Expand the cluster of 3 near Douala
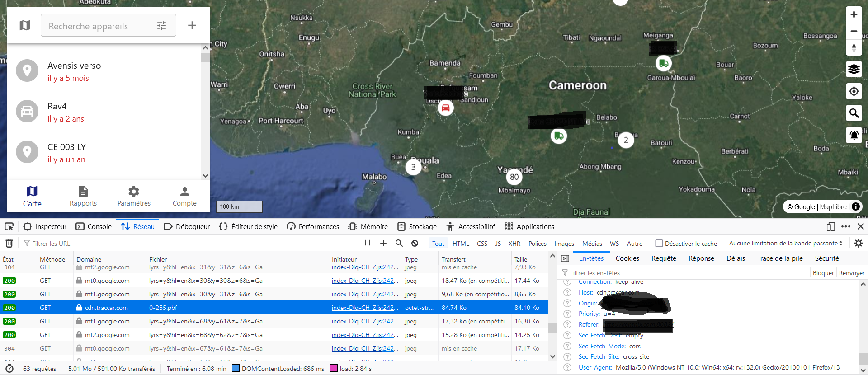Screen dimensions: 868x375 click(413, 167)
